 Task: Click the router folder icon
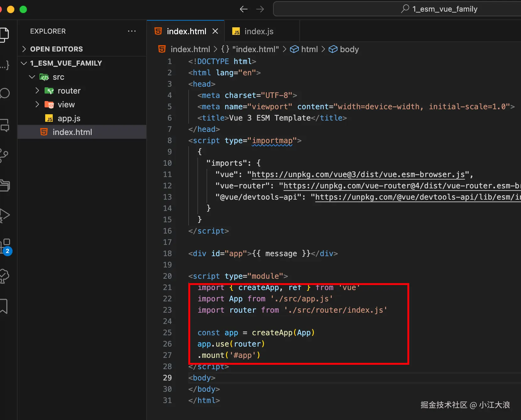pyautogui.click(x=49, y=91)
